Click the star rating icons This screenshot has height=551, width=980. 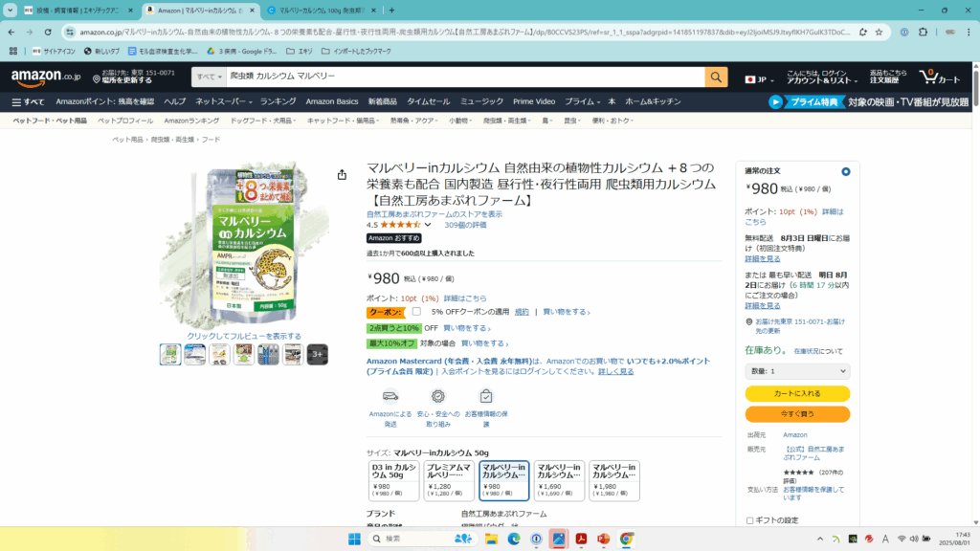[400, 225]
